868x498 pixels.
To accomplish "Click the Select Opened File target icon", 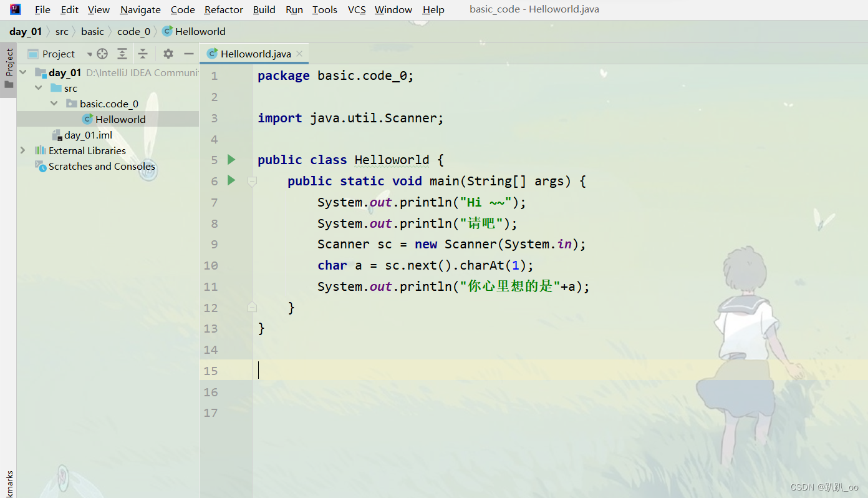I will tap(102, 54).
